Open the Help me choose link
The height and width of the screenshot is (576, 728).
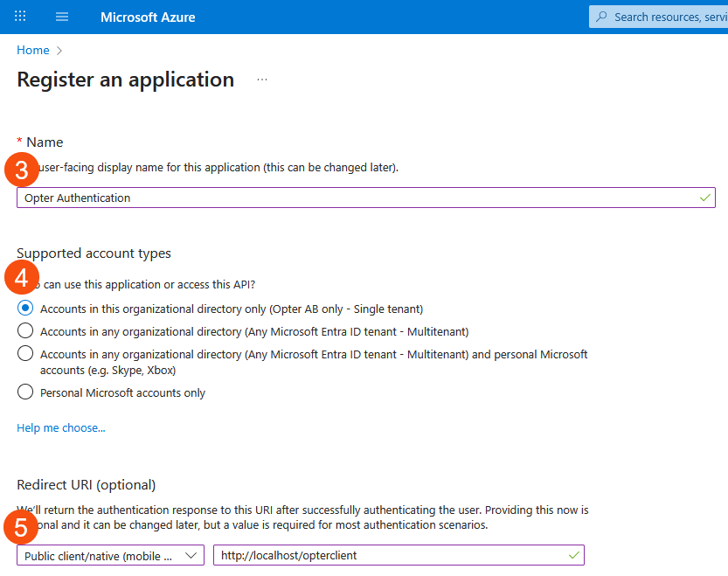click(x=61, y=428)
